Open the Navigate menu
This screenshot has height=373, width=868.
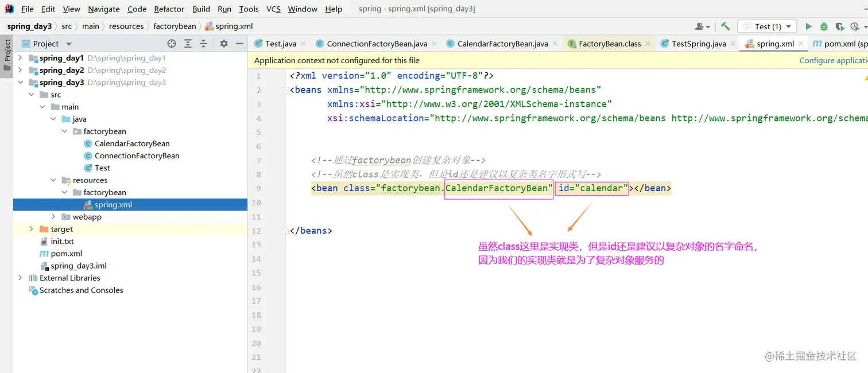pos(104,9)
